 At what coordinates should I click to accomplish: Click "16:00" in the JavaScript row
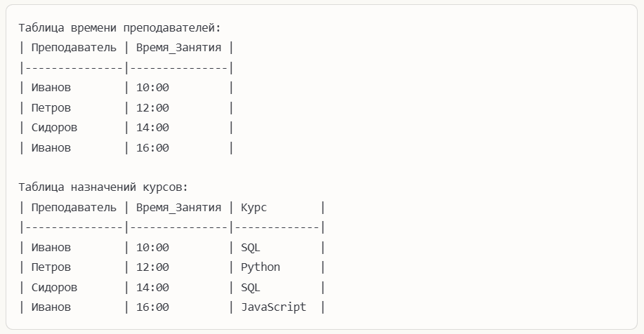(x=152, y=307)
